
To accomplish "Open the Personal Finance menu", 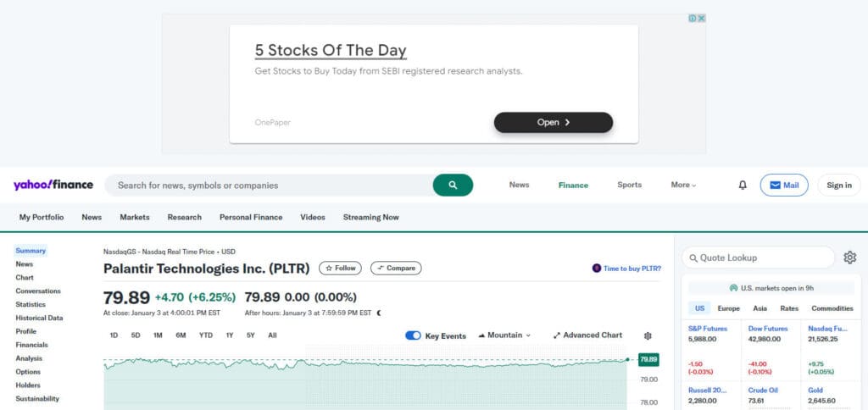I will (251, 218).
